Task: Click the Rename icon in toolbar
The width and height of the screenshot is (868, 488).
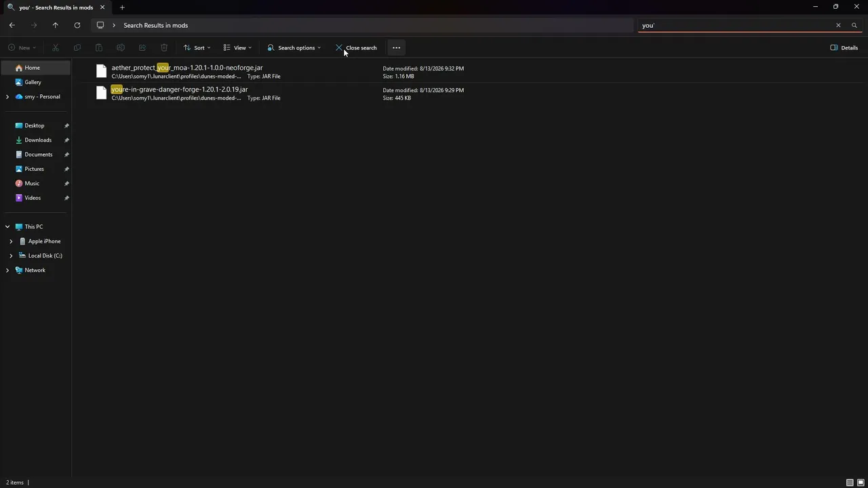Action: pos(121,47)
